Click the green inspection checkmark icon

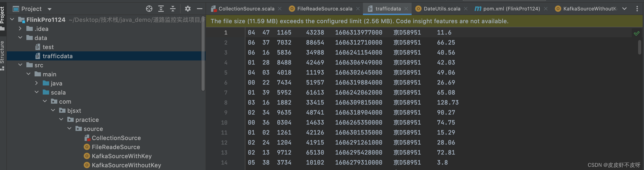click(x=636, y=33)
